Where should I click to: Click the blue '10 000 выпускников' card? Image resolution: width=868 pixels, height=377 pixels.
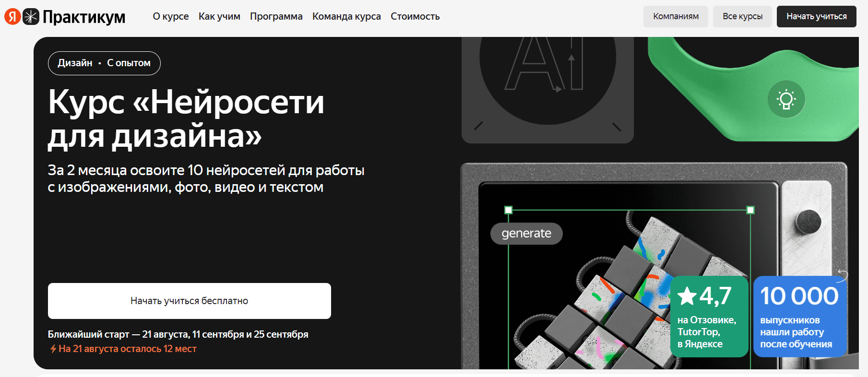click(x=799, y=317)
